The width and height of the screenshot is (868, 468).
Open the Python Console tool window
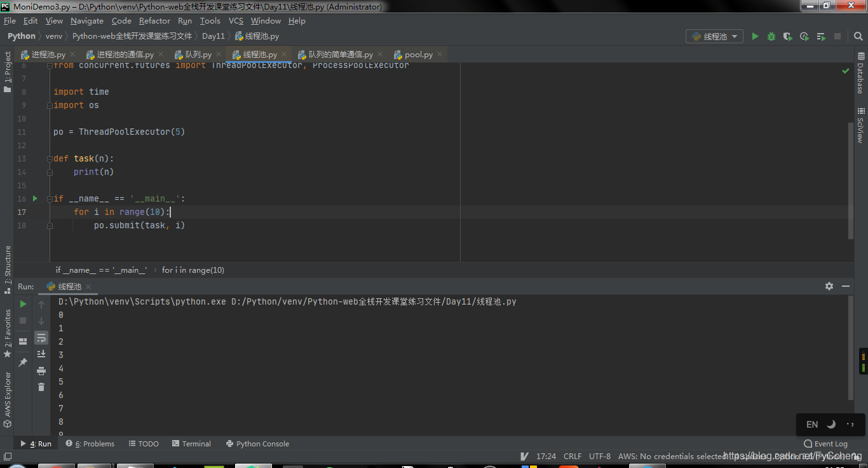pos(257,444)
